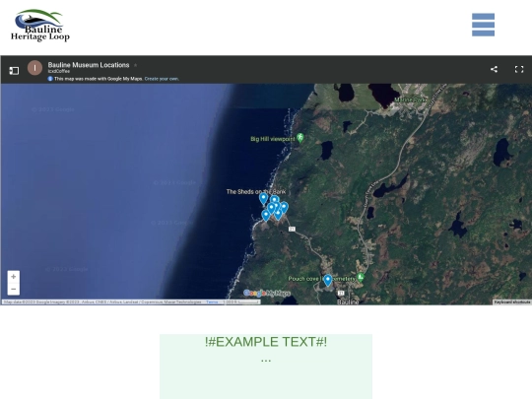Click the Route 21 shield near the pin cluster
This screenshot has height=399, width=532.
point(292,229)
